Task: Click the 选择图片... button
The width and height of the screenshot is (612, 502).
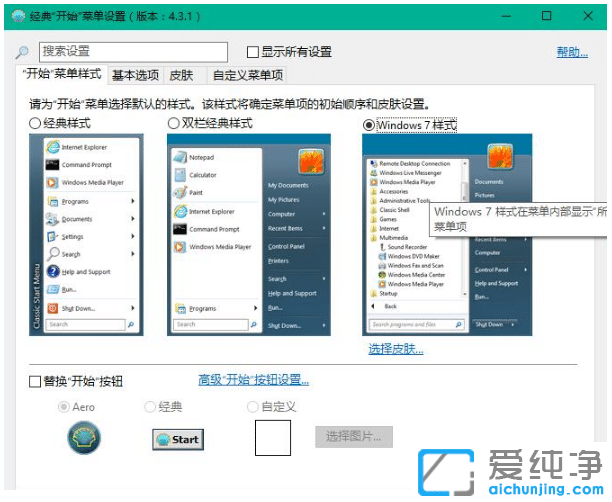Action: (354, 437)
